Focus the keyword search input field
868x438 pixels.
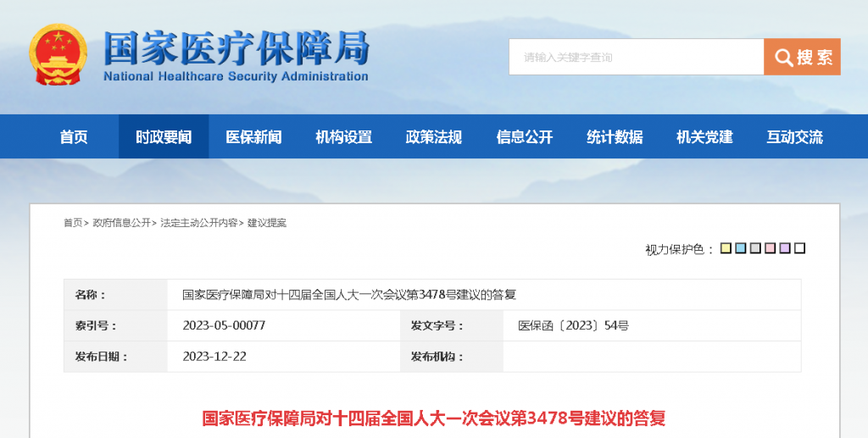637,57
